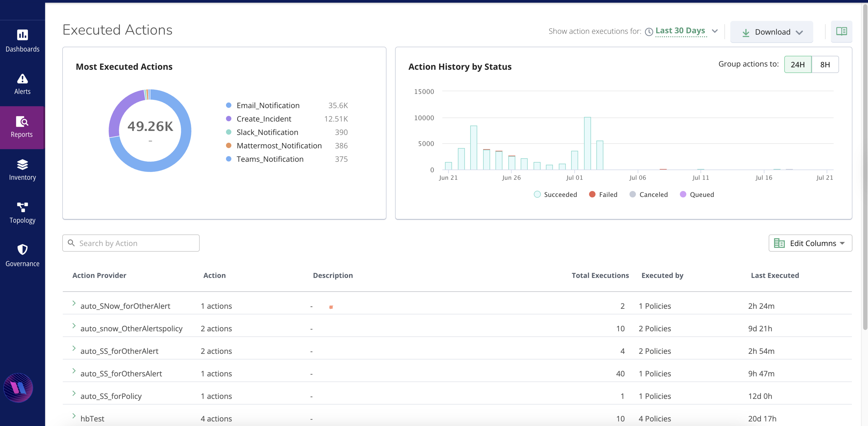Image resolution: width=868 pixels, height=426 pixels.
Task: Sort by Executed by column header
Action: tap(662, 276)
